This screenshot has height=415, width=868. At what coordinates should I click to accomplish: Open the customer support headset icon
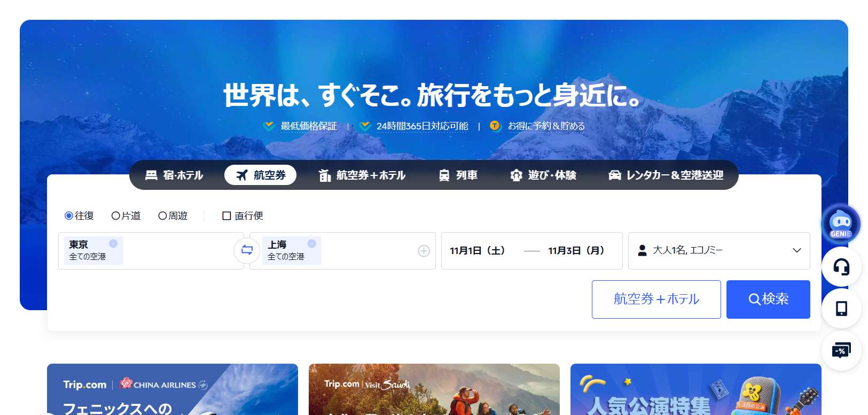[841, 266]
